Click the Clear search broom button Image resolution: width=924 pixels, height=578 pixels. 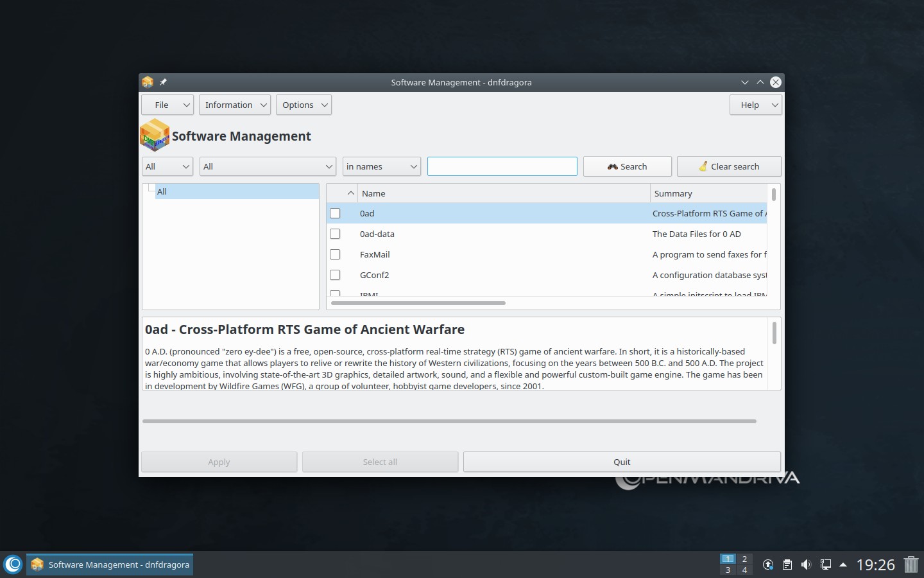click(x=728, y=166)
